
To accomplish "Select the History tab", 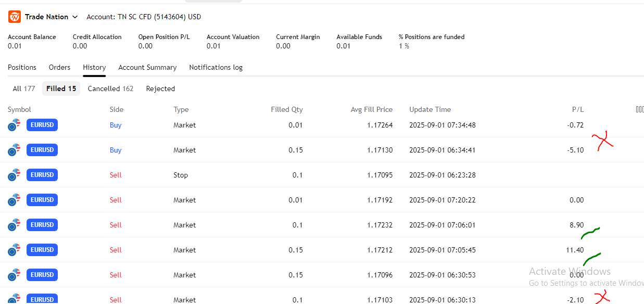I will click(x=94, y=67).
